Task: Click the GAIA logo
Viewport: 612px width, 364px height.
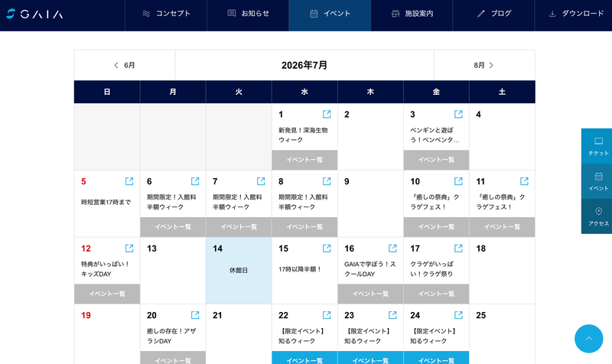Action: click(x=34, y=14)
